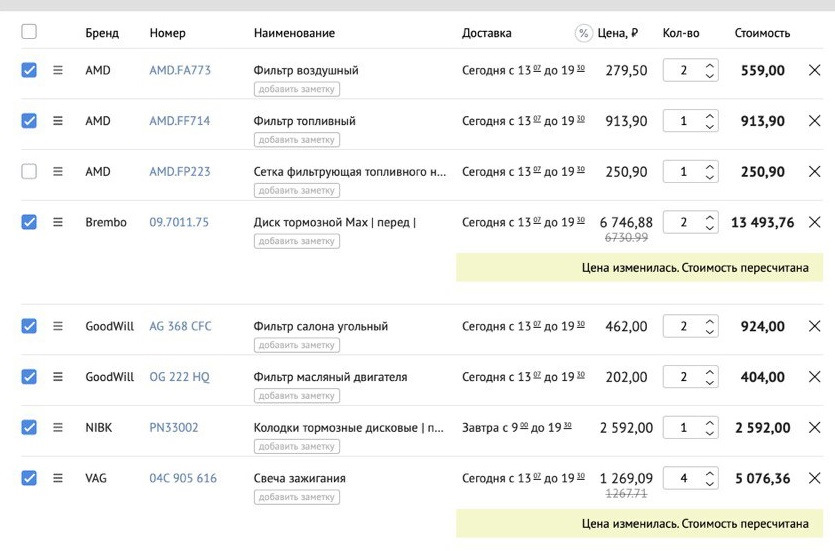This screenshot has width=835, height=551.
Task: Increase quantity of NIBK brake pads
Action: click(x=710, y=422)
